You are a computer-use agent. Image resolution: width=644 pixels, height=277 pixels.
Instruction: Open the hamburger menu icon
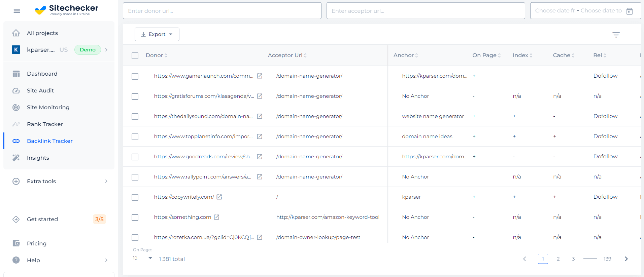pyautogui.click(x=17, y=11)
